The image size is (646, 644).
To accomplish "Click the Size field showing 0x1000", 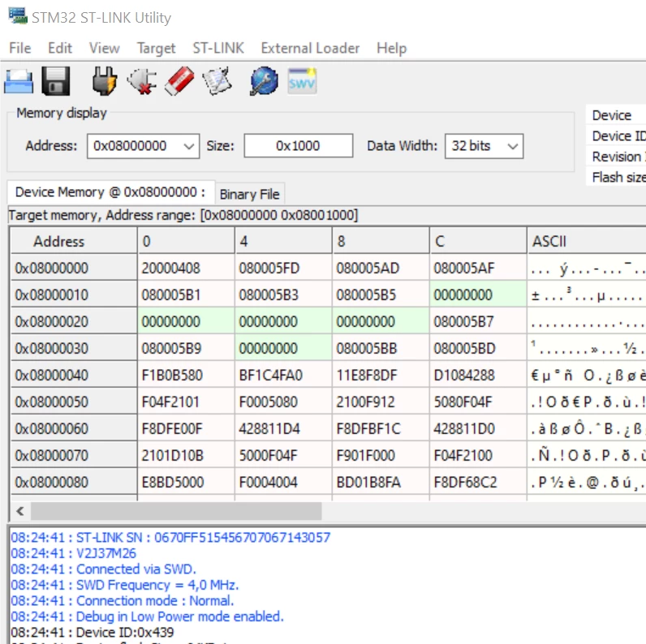I will (299, 146).
